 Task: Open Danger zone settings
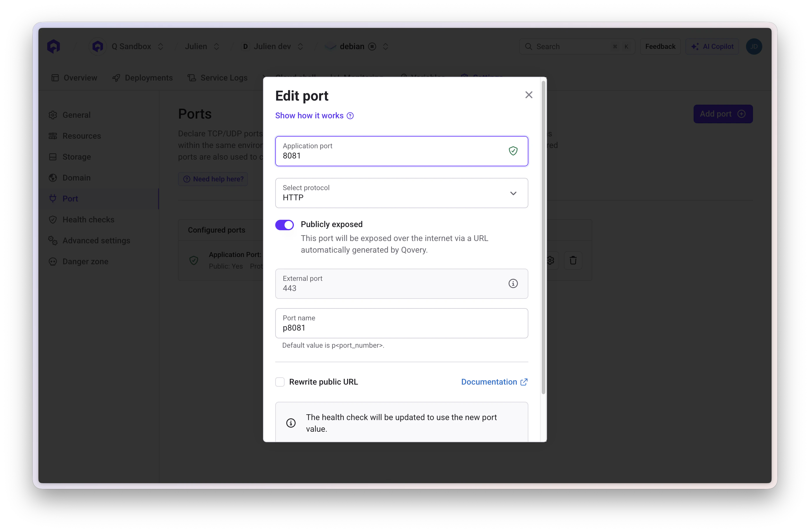coord(98,262)
